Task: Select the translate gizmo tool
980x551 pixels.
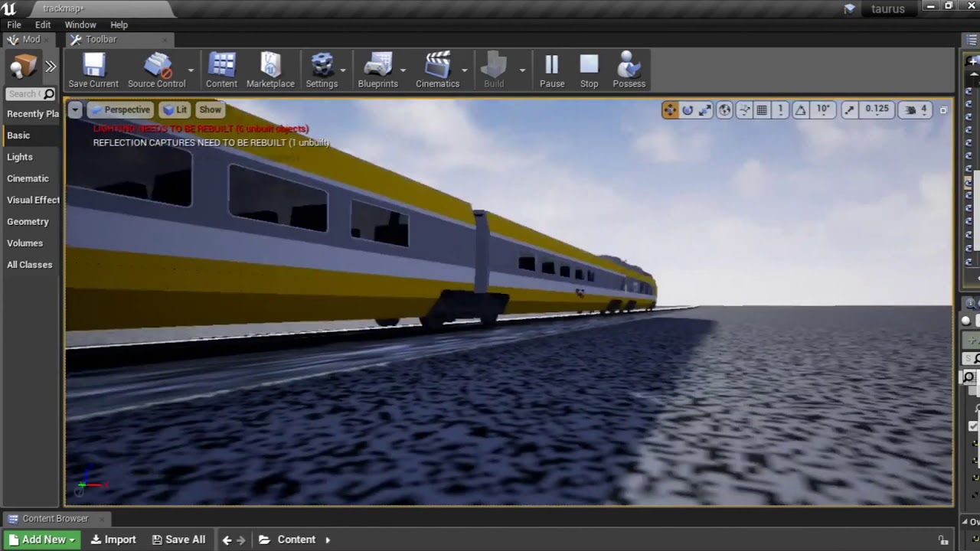Action: 670,110
